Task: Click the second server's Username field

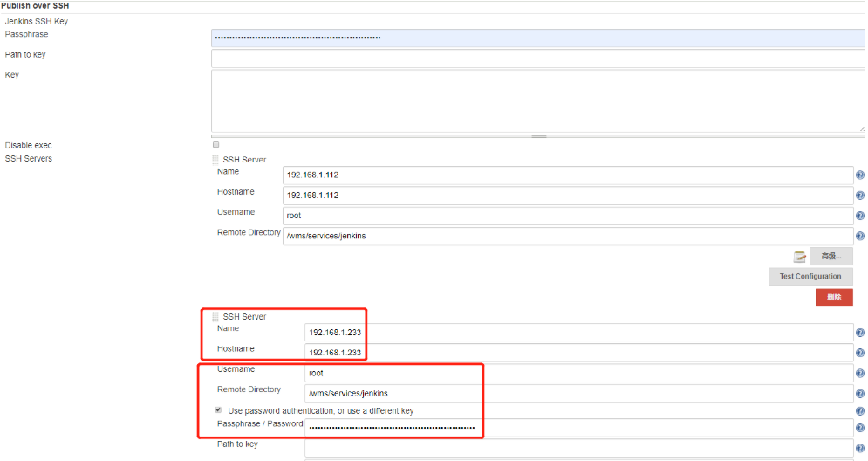Action: click(x=578, y=373)
